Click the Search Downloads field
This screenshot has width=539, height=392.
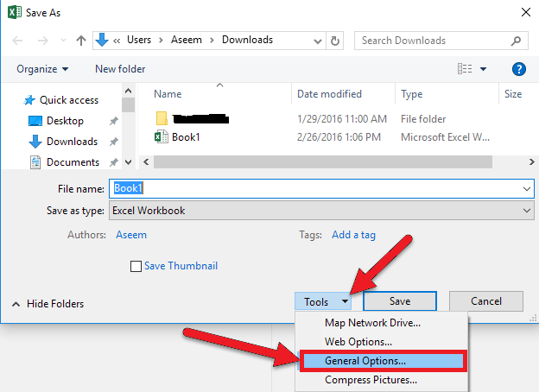[x=434, y=41]
